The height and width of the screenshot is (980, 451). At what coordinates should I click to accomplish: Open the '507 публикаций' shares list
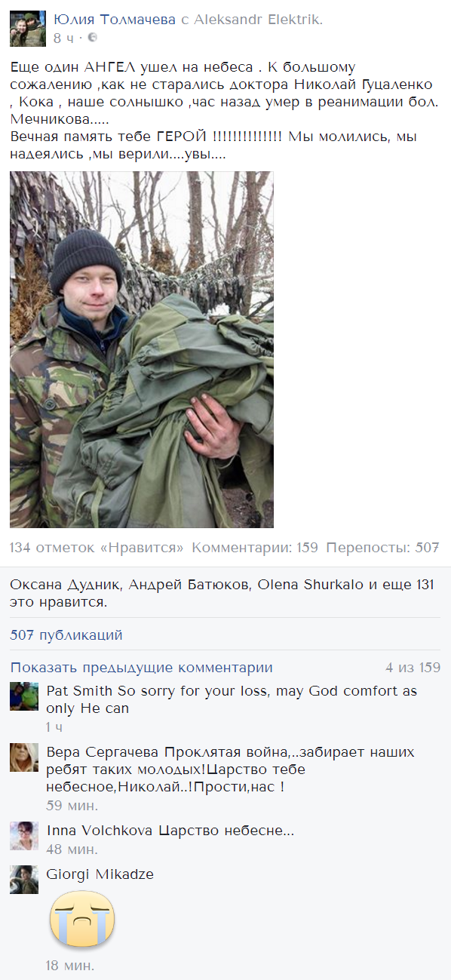(66, 635)
